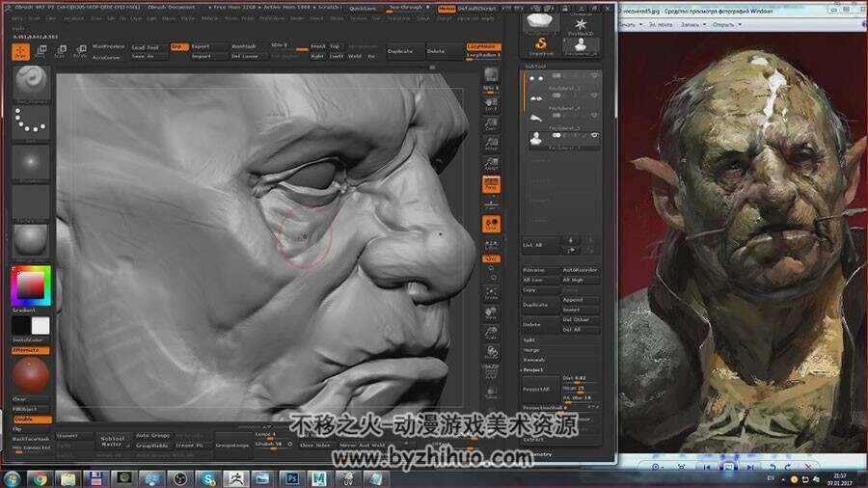Click the Scroll canvas icon
868x488 pixels.
click(x=491, y=105)
